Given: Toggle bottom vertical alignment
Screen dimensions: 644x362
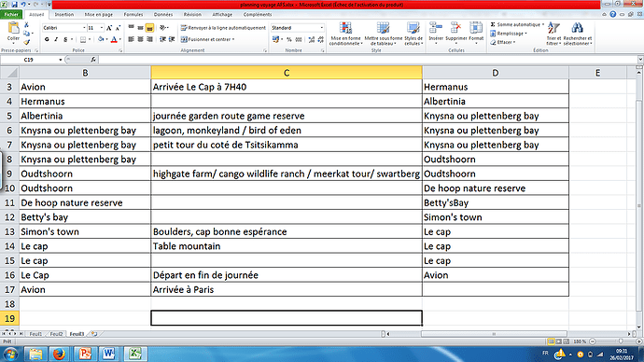Looking at the screenshot, I should [x=150, y=28].
